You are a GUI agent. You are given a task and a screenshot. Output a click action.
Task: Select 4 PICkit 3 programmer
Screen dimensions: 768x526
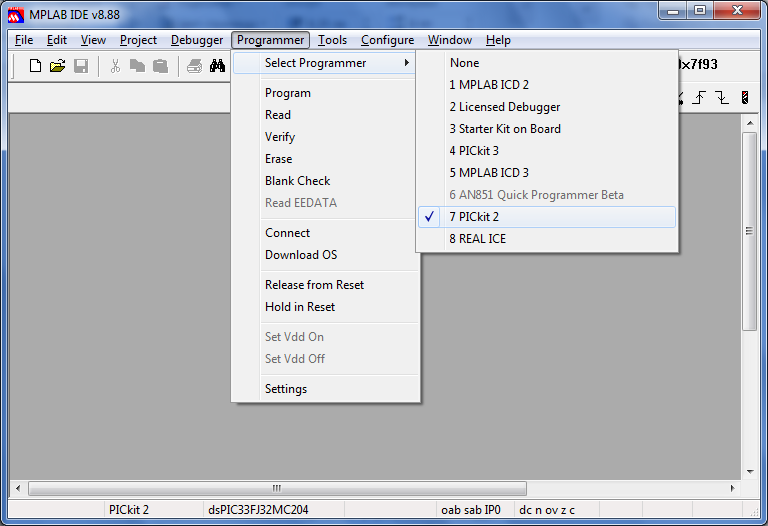(547, 151)
